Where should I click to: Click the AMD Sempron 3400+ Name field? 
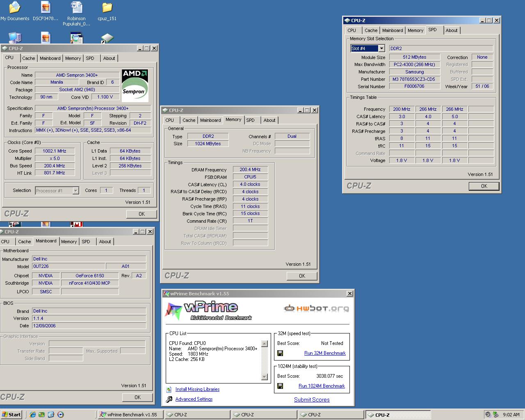point(77,75)
